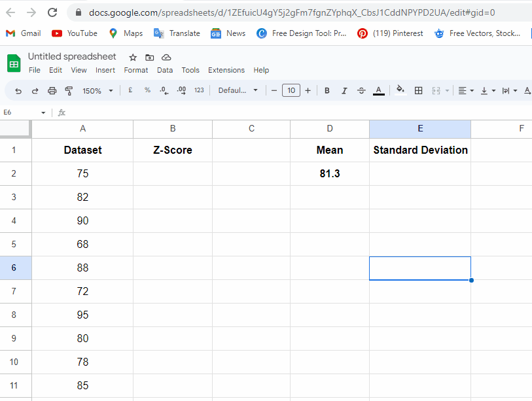Open the Borders tool

pyautogui.click(x=419, y=90)
